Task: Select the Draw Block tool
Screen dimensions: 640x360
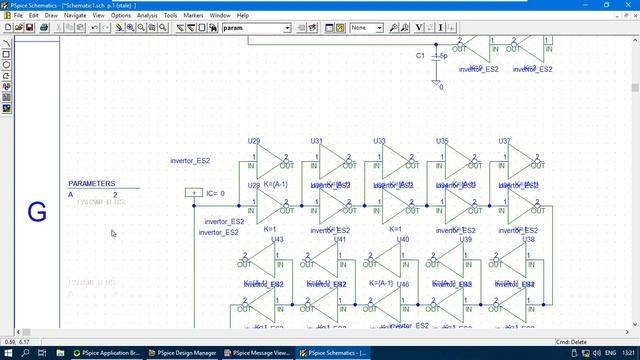Action: tap(202, 28)
